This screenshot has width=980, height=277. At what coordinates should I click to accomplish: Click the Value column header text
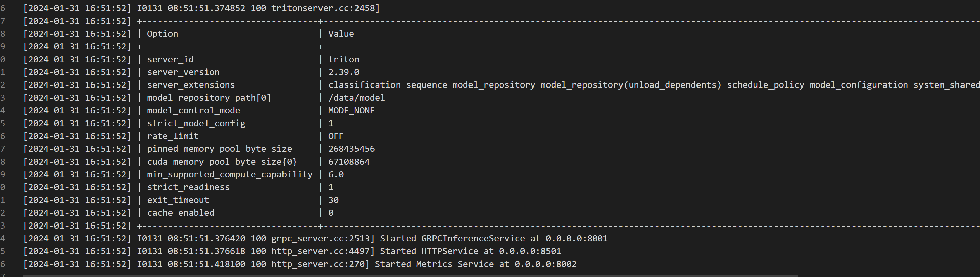tap(341, 34)
